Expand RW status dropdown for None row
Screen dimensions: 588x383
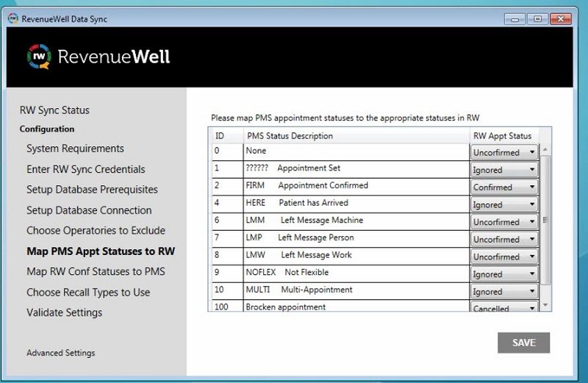506,153
